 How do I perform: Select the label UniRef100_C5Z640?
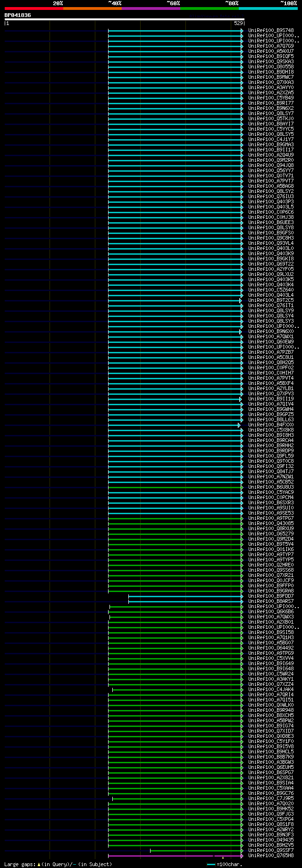[271, 290]
